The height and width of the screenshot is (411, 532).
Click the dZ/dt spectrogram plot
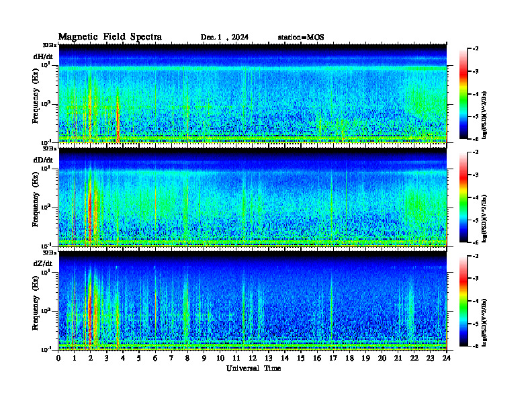(253, 300)
